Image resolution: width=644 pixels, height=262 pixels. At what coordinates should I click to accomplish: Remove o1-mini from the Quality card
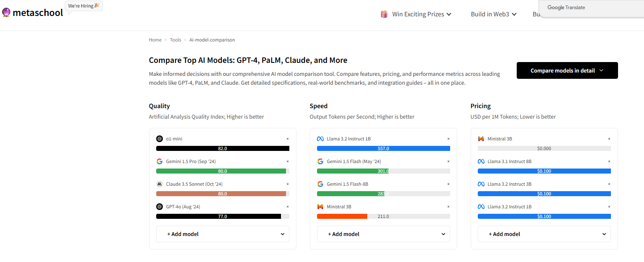tap(288, 139)
